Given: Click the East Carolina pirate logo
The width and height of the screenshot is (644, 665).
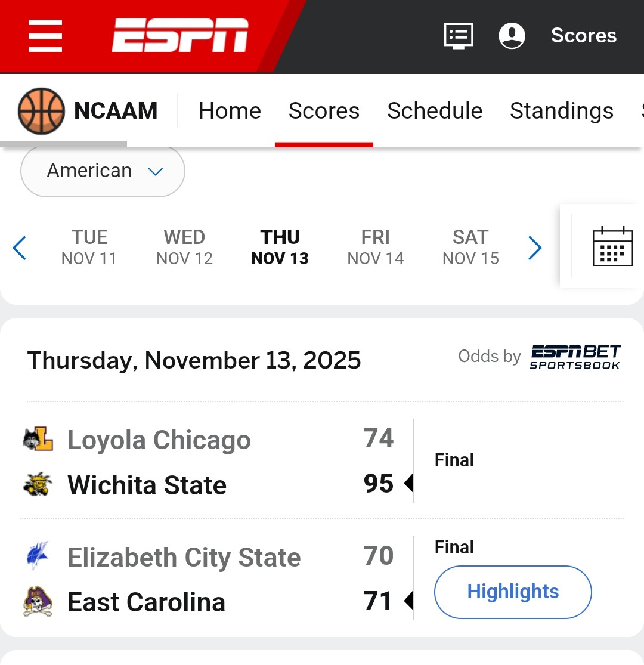Looking at the screenshot, I should coord(38,602).
